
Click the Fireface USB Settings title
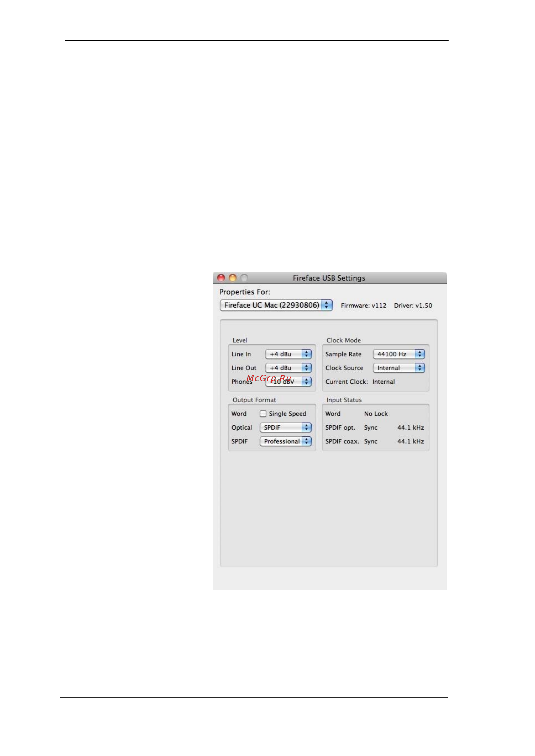pos(329,278)
